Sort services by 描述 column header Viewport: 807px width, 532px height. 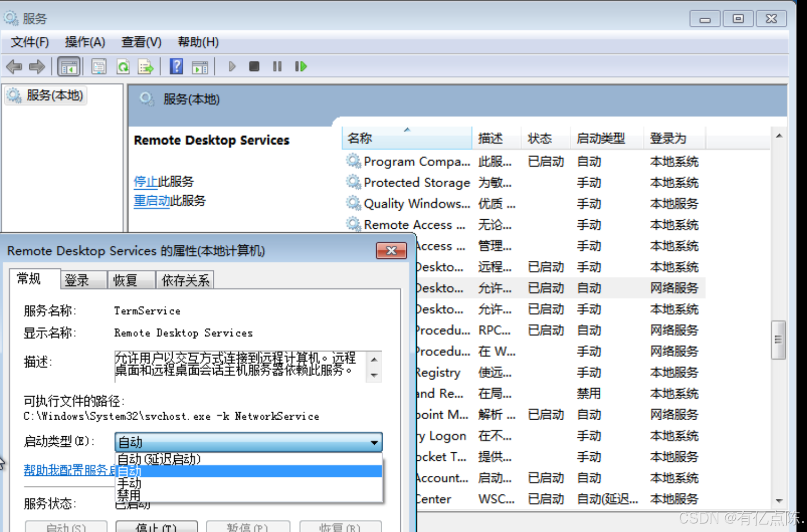pos(497,138)
